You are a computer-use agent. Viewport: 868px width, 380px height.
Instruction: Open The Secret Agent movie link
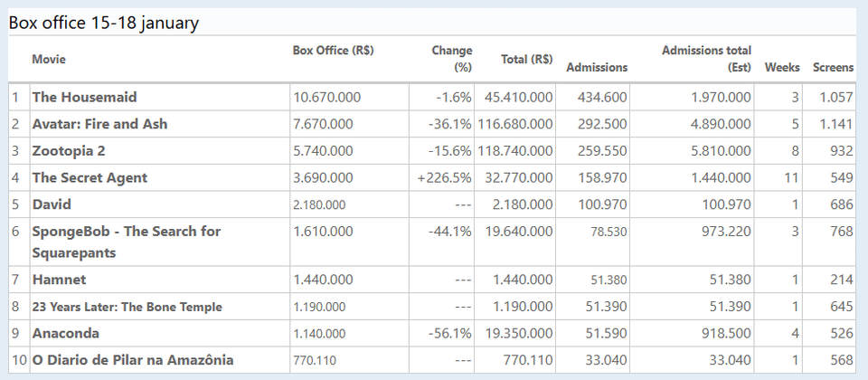coord(90,178)
